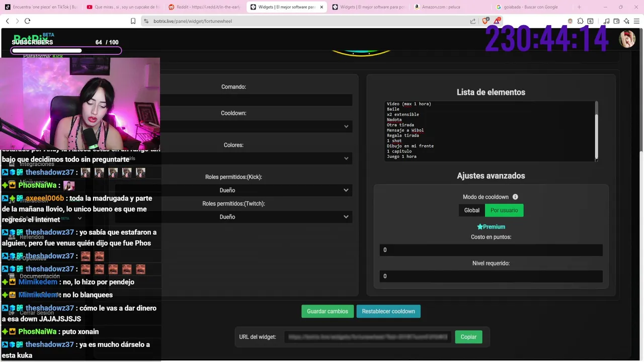Click Restablecer cooldown button
The width and height of the screenshot is (644, 362).
click(x=388, y=311)
